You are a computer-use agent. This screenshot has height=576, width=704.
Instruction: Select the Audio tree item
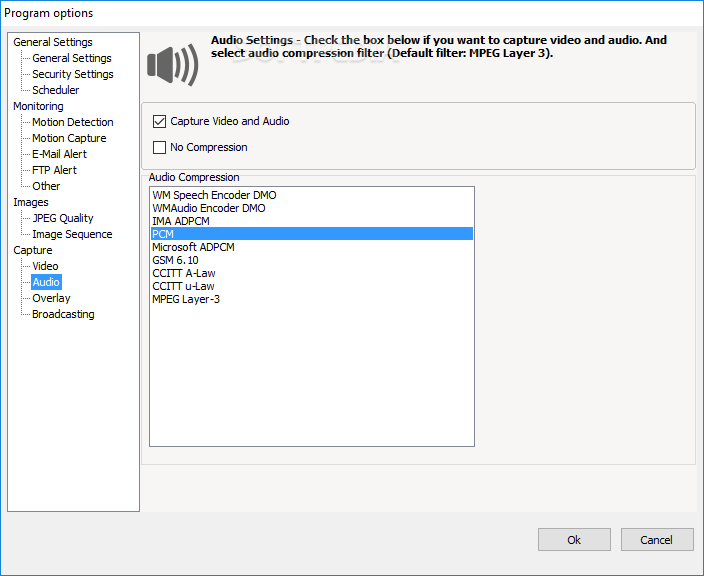point(46,282)
